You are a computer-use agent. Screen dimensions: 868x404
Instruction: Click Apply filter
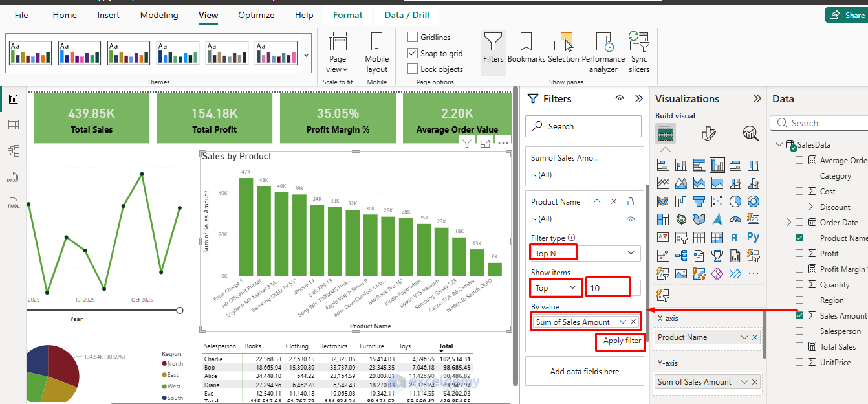[x=622, y=341]
